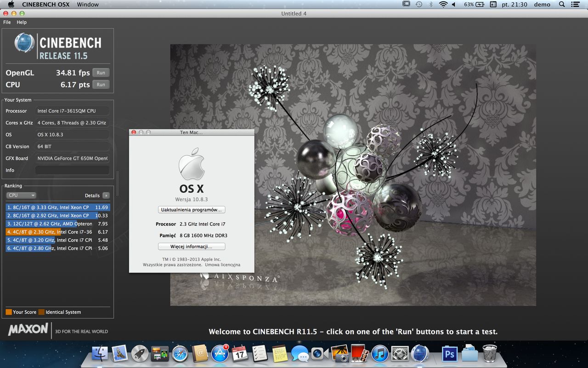Viewport: 588px width, 368px height.
Task: Open the App Store dock icon
Action: tap(220, 353)
